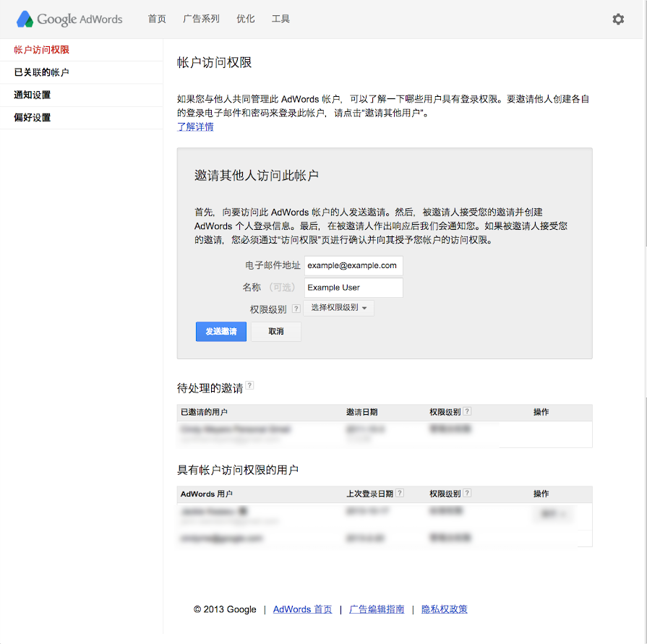Switch to the 优化 tab
The height and width of the screenshot is (644, 647).
click(x=246, y=19)
